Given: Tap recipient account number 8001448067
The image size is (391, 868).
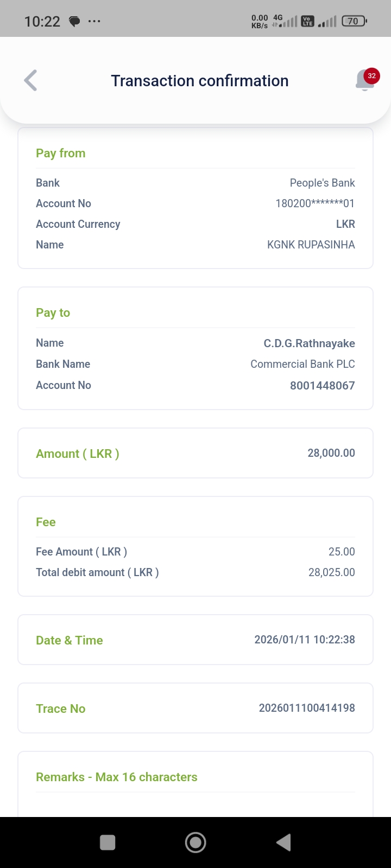Looking at the screenshot, I should [322, 386].
